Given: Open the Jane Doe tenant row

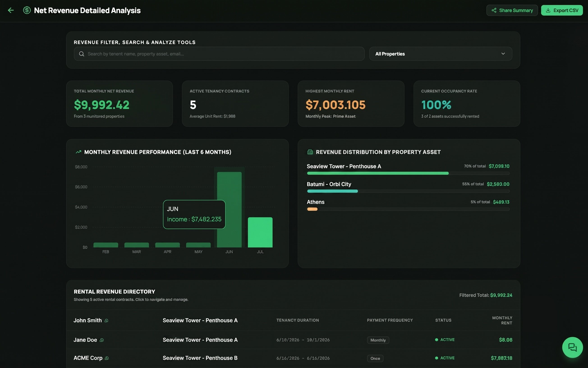Looking at the screenshot, I should click(293, 340).
